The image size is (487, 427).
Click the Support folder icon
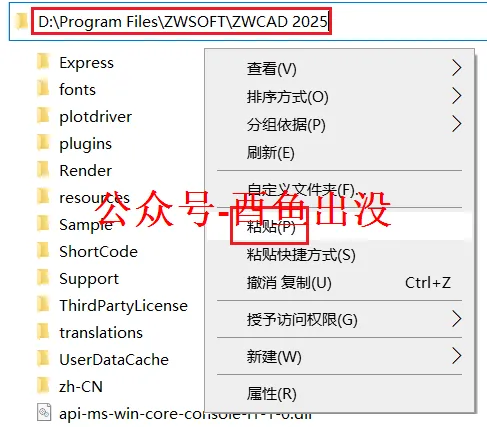[x=44, y=278]
